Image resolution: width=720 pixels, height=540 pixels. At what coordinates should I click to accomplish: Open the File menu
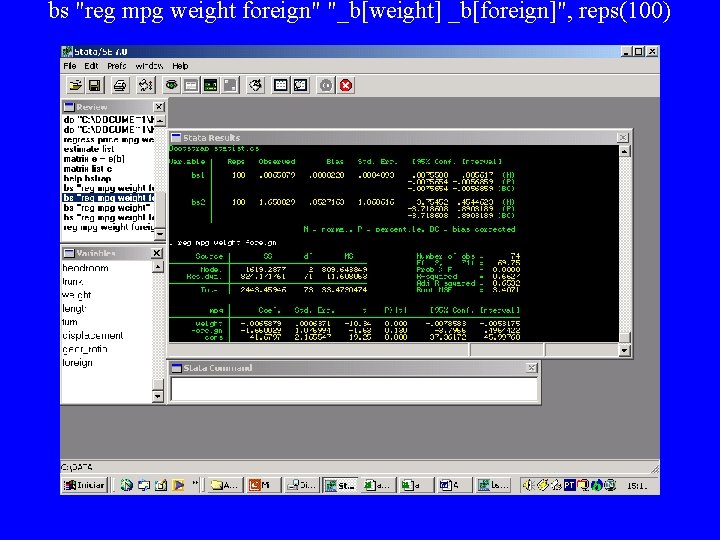pyautogui.click(x=70, y=66)
